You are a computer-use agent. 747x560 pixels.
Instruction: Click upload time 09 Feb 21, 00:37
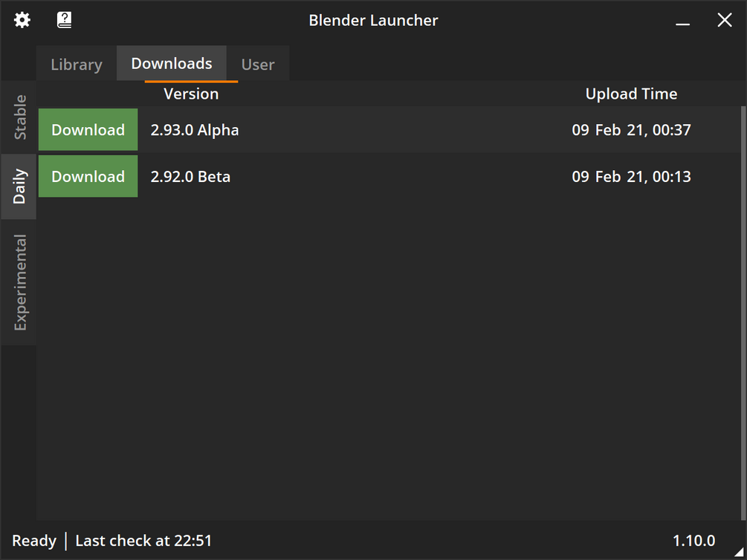tap(631, 130)
